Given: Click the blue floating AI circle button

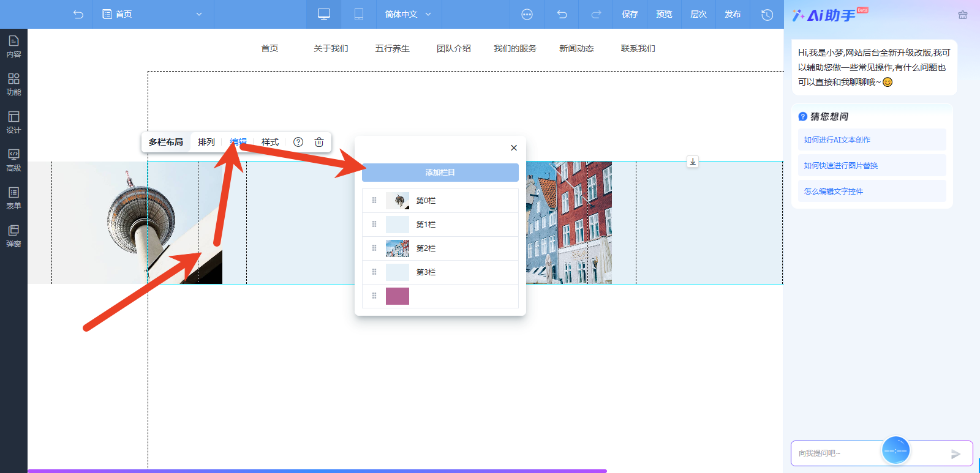Looking at the screenshot, I should (895, 450).
